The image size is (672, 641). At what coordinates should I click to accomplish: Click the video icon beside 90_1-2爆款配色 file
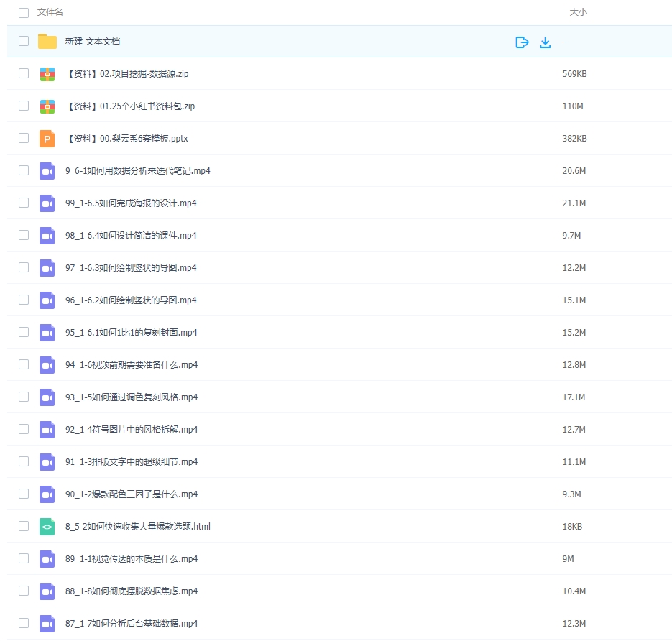[x=47, y=494]
